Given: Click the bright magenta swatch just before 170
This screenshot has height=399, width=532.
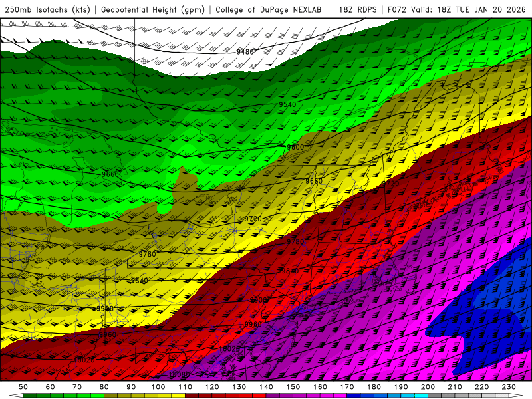Looking at the screenshot, I should (340, 395).
